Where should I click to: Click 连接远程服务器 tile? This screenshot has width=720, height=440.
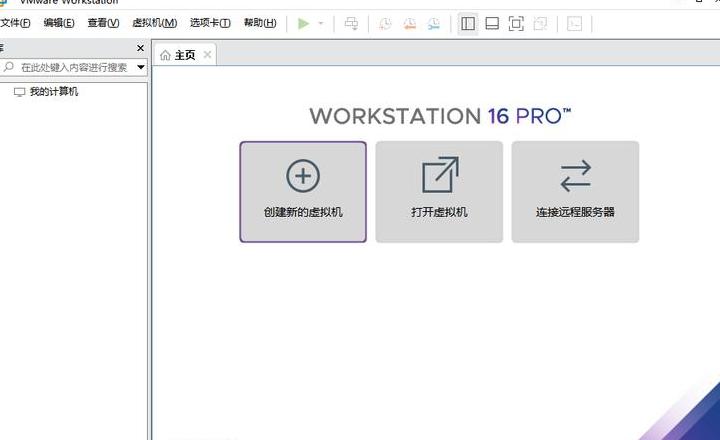[x=575, y=192]
